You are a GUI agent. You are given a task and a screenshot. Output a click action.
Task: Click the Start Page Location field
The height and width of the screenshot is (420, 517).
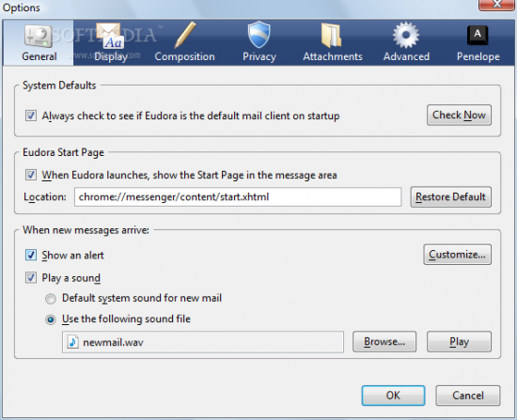(238, 196)
